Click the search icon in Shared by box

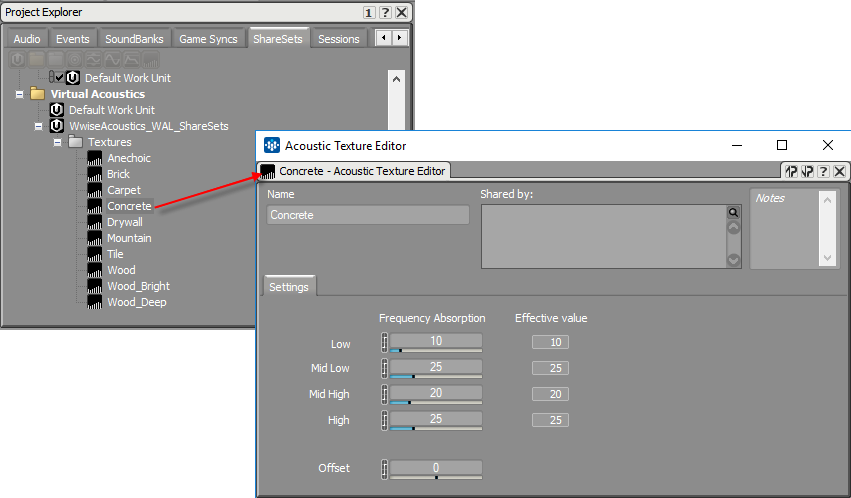click(x=733, y=212)
